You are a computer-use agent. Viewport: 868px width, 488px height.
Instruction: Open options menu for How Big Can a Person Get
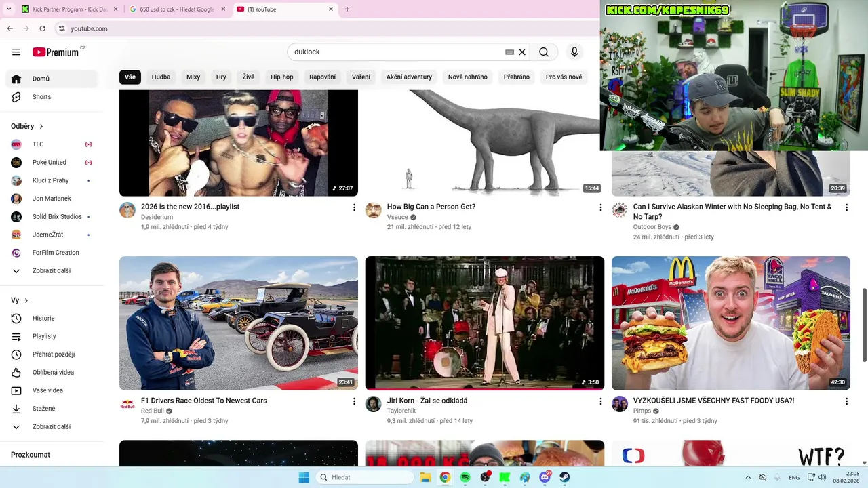[x=600, y=207]
